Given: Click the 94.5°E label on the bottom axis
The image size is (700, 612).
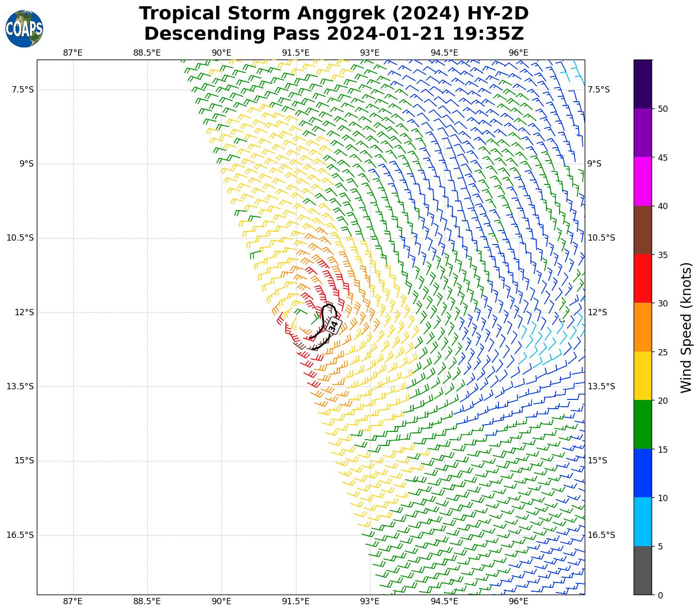Looking at the screenshot, I should (444, 601).
